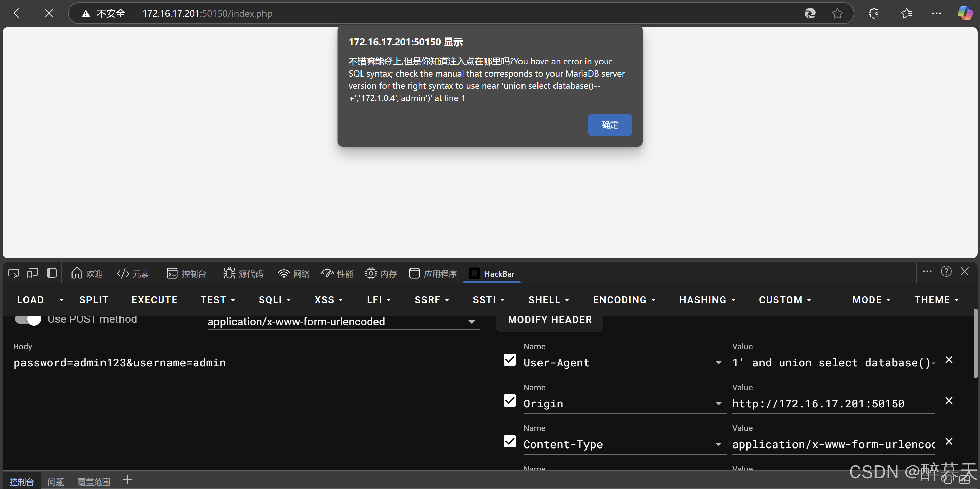This screenshot has width=980, height=489.
Task: Uncheck the User-Agent header checkbox
Action: 510,360
